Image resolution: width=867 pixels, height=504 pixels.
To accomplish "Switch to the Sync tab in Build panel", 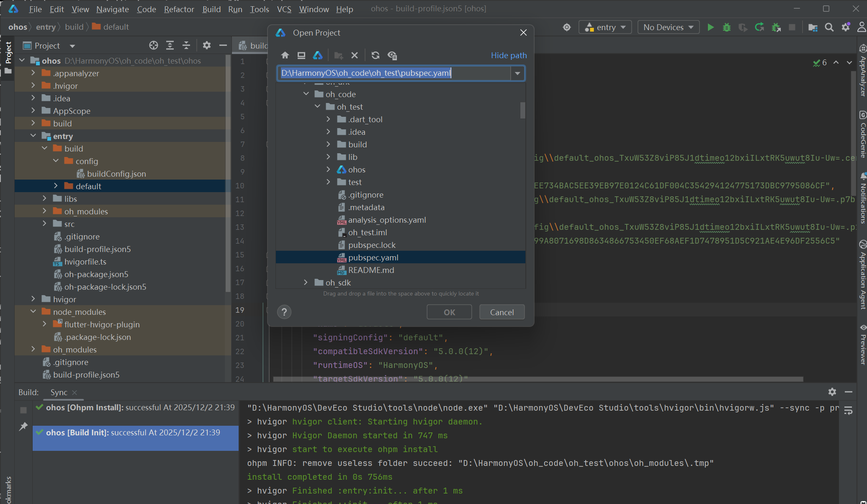I will [59, 392].
